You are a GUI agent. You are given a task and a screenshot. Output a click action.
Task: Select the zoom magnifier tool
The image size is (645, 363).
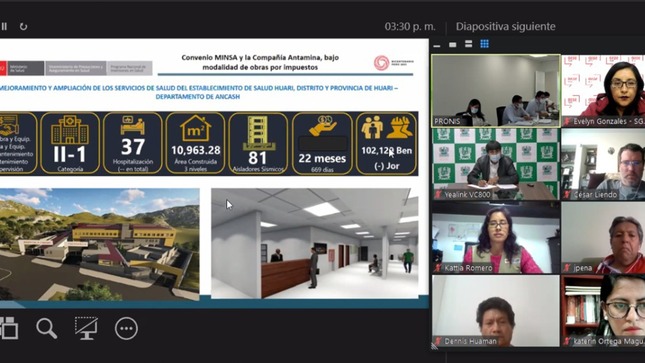46,328
